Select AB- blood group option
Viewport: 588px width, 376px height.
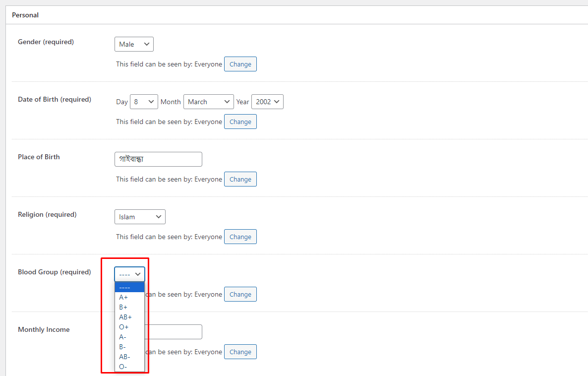(x=130, y=357)
